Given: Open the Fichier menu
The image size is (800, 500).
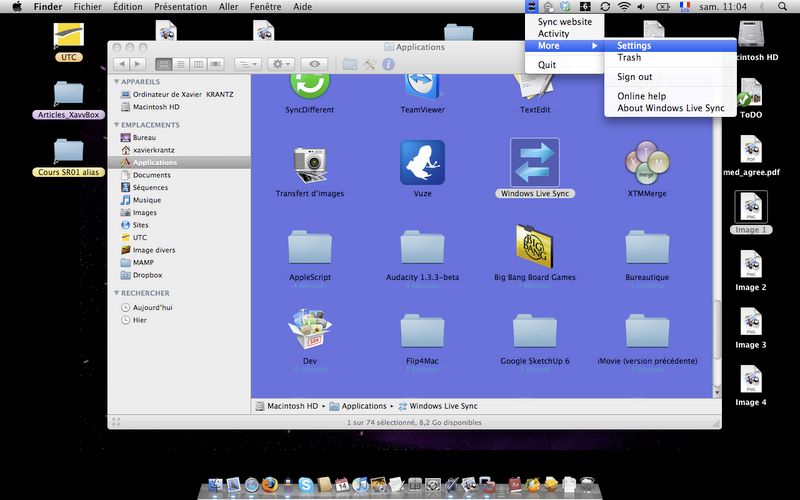Looking at the screenshot, I should (x=87, y=7).
